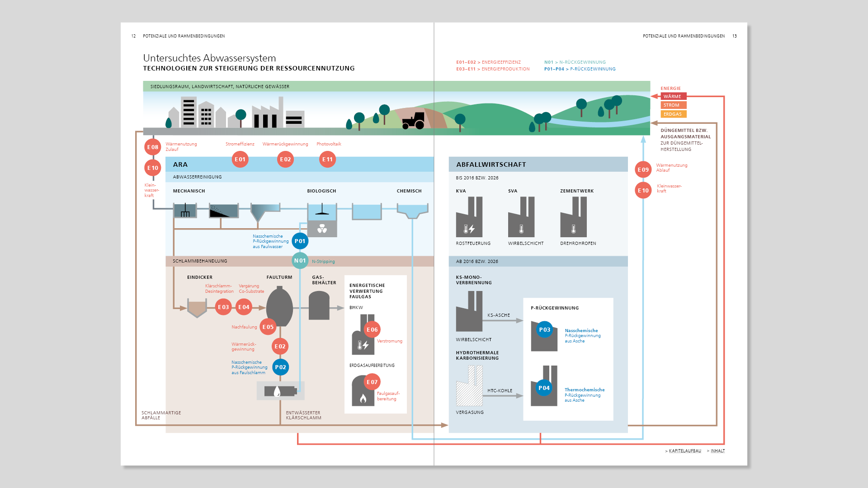Click the Faulturm digester tank icon
This screenshot has height=488, width=868.
279,306
